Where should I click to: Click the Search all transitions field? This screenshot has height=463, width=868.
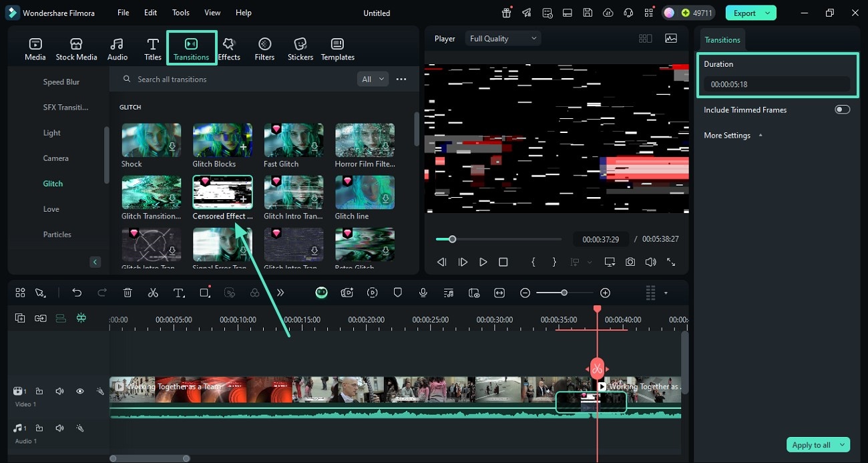[x=237, y=79]
